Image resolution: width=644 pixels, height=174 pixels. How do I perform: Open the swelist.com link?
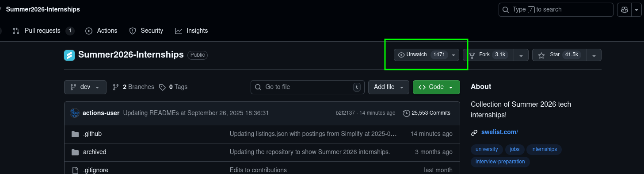[499, 132]
